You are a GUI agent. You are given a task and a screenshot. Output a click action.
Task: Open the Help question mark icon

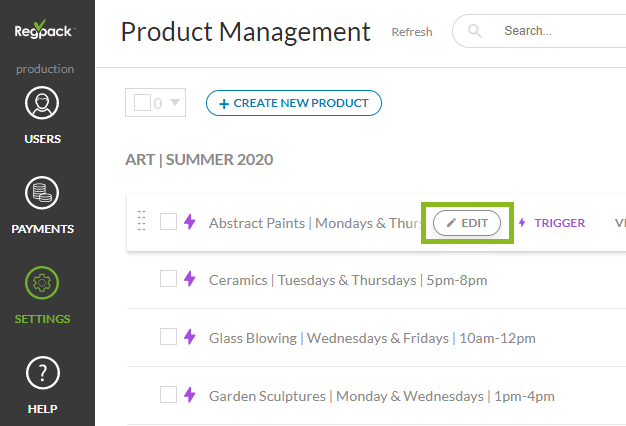42,374
